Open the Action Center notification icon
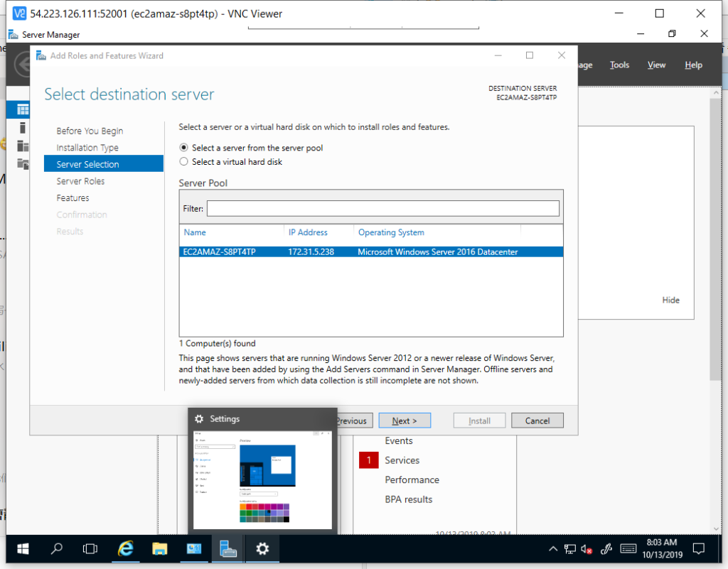This screenshot has height=569, width=728. pos(698,548)
